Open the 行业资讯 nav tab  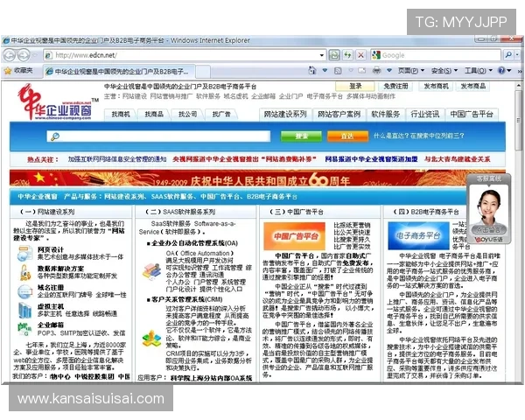425,115
